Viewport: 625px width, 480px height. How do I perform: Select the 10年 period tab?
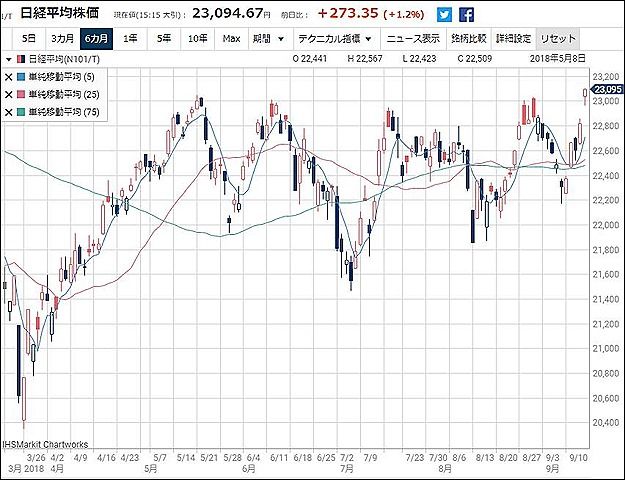[x=198, y=39]
